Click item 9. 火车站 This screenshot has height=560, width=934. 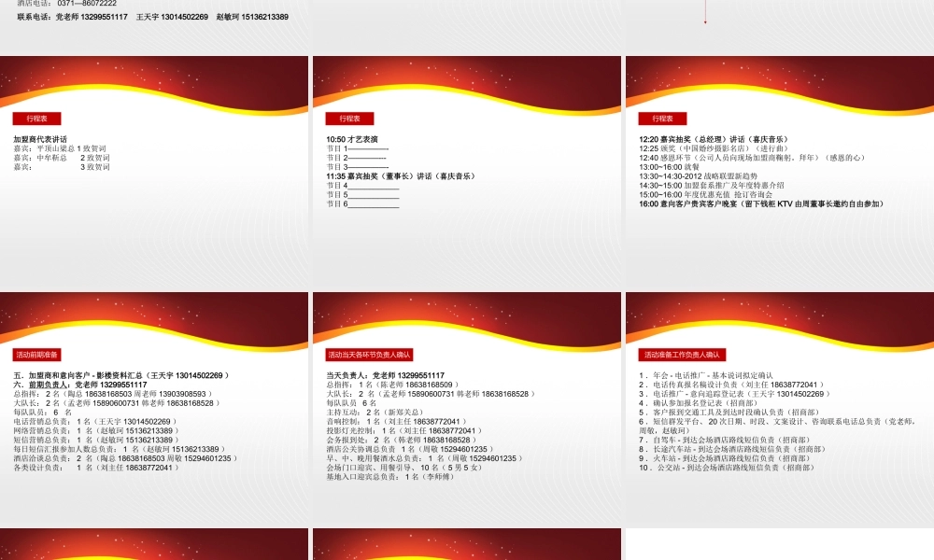point(725,458)
